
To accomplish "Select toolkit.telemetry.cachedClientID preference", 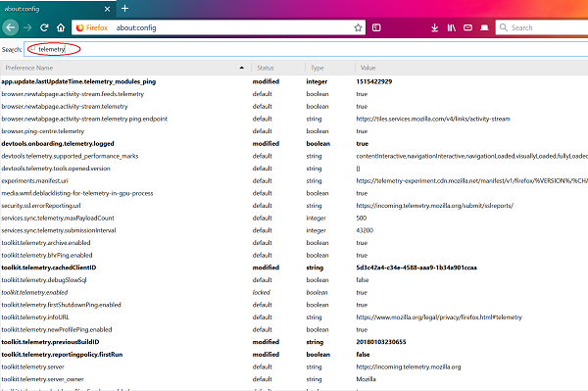I will [x=294, y=268].
